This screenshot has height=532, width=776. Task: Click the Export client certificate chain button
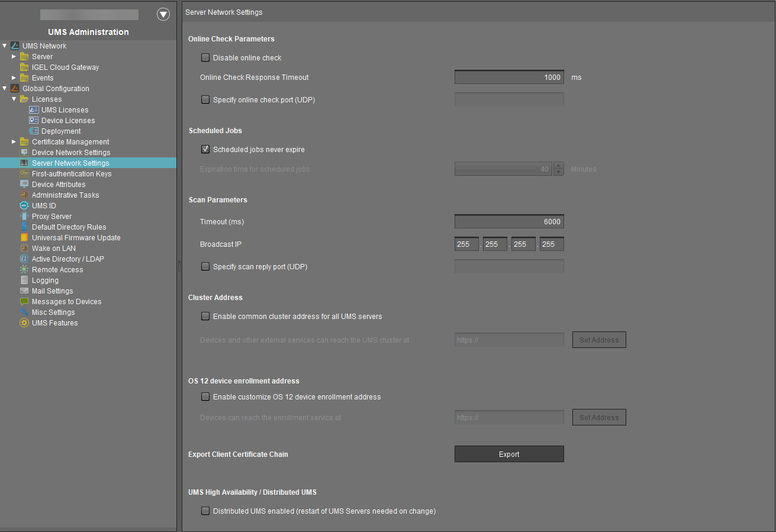coord(508,454)
